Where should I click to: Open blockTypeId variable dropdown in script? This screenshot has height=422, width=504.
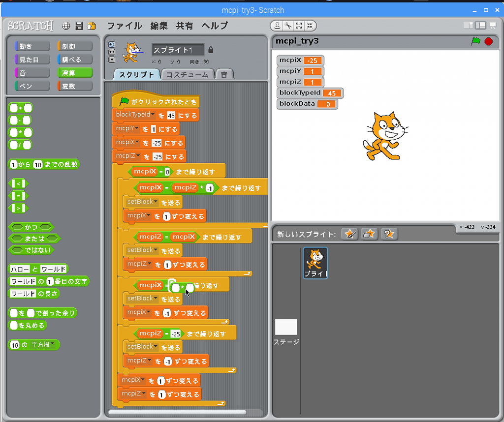[152, 115]
